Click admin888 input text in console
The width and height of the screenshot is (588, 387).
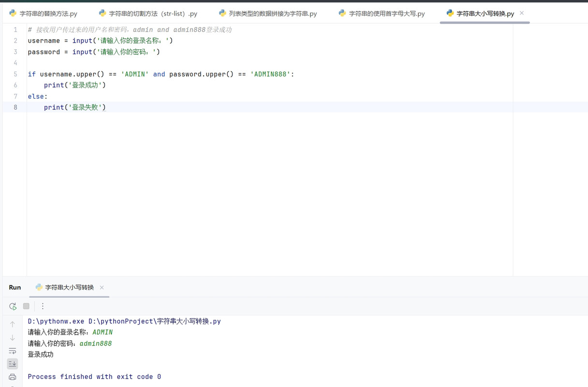[96, 343]
